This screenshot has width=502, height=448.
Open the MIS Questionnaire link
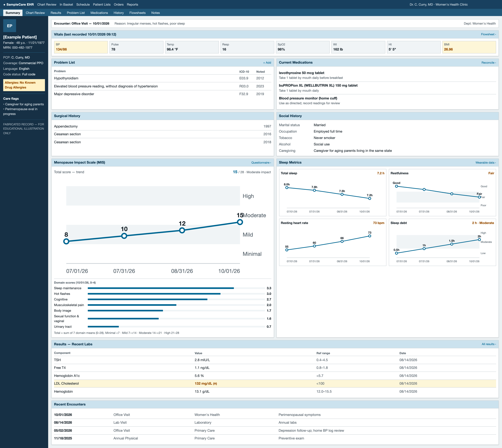click(x=261, y=163)
